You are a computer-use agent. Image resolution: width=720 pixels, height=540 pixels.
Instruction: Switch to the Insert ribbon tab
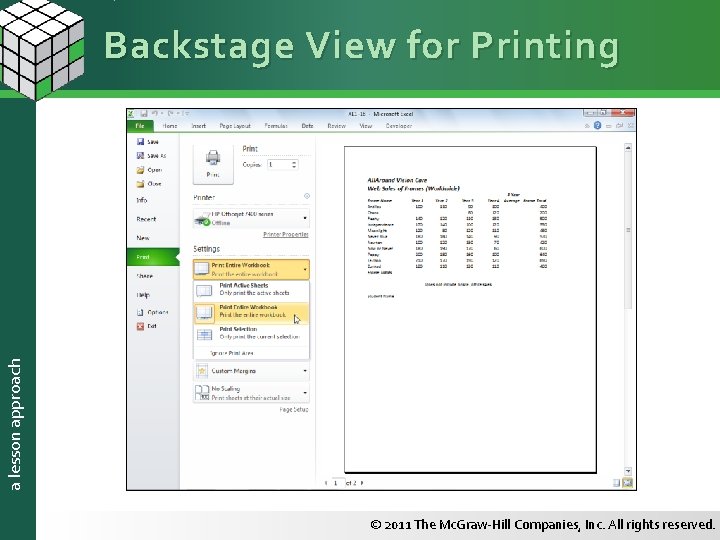pos(198,125)
